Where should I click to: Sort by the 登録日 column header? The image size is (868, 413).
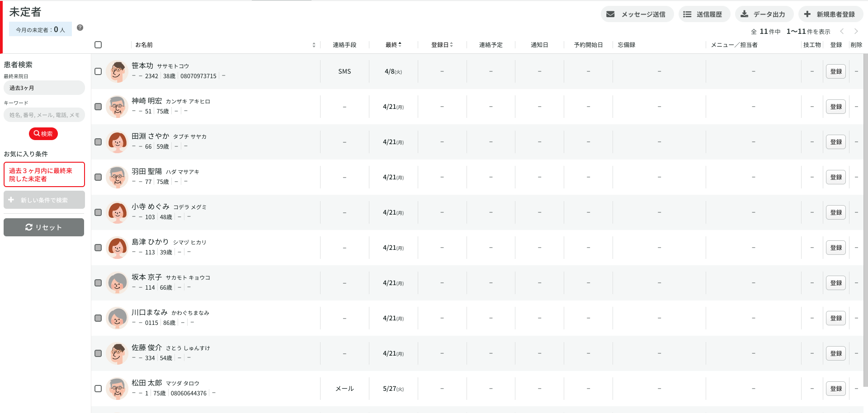click(442, 45)
